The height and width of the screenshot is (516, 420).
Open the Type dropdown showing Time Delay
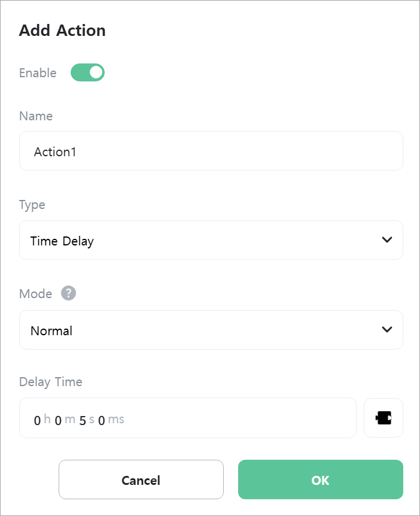click(211, 240)
